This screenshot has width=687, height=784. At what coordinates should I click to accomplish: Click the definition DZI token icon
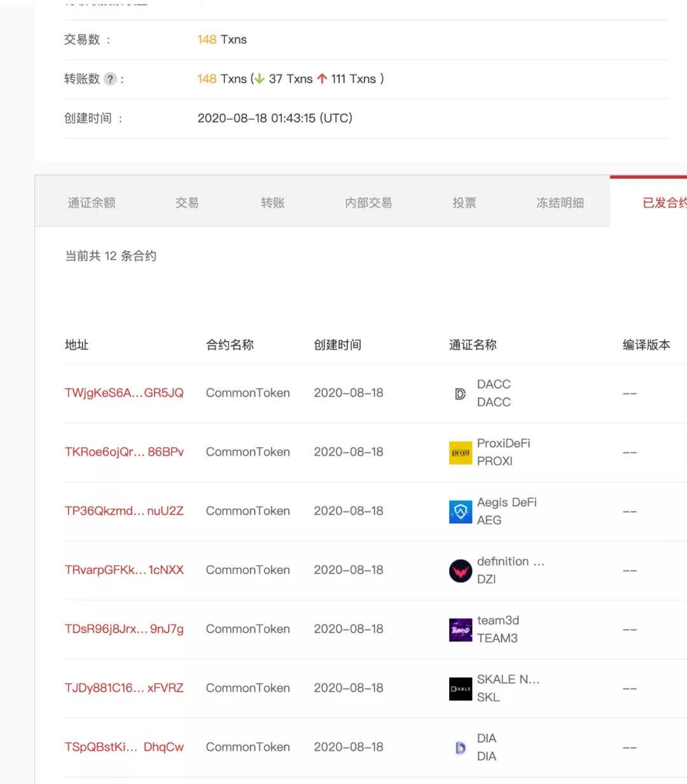click(460, 570)
